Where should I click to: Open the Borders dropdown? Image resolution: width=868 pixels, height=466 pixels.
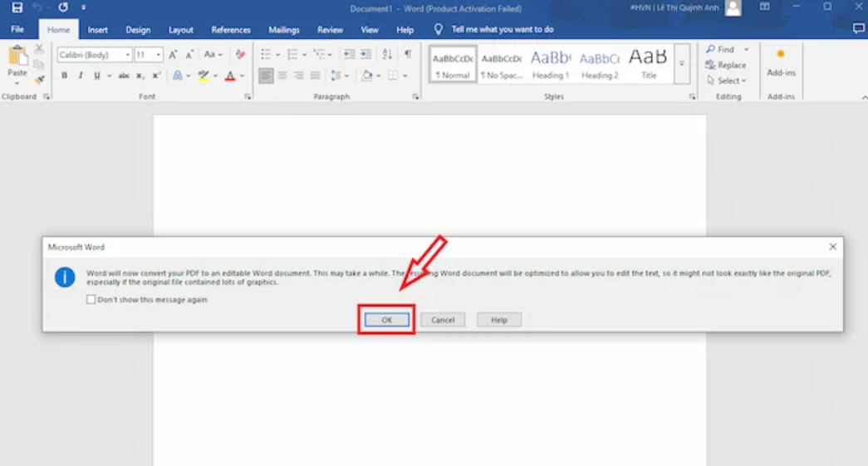click(x=405, y=76)
